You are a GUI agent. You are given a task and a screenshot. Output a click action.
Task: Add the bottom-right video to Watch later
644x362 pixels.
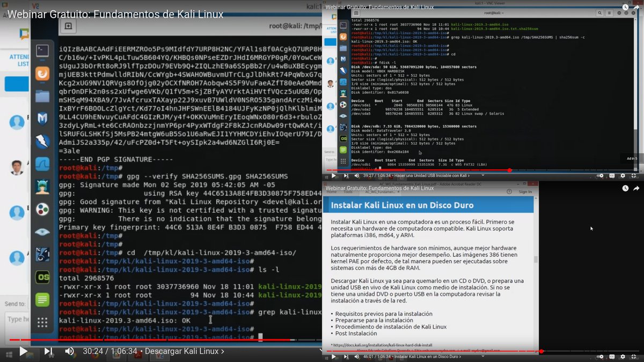click(x=625, y=188)
